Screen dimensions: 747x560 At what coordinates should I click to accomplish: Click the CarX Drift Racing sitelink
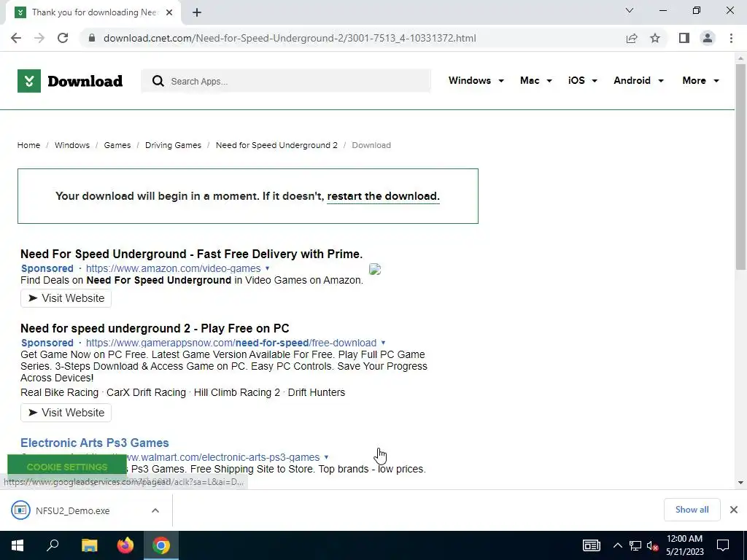146,392
